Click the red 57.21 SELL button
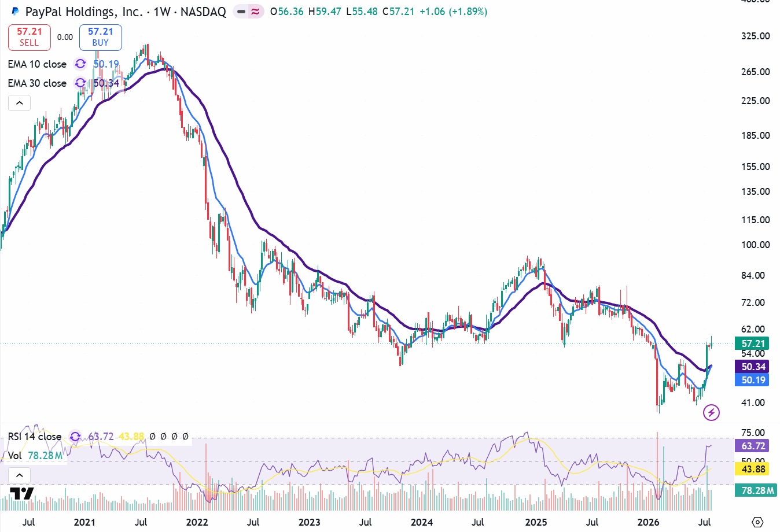 click(x=29, y=37)
